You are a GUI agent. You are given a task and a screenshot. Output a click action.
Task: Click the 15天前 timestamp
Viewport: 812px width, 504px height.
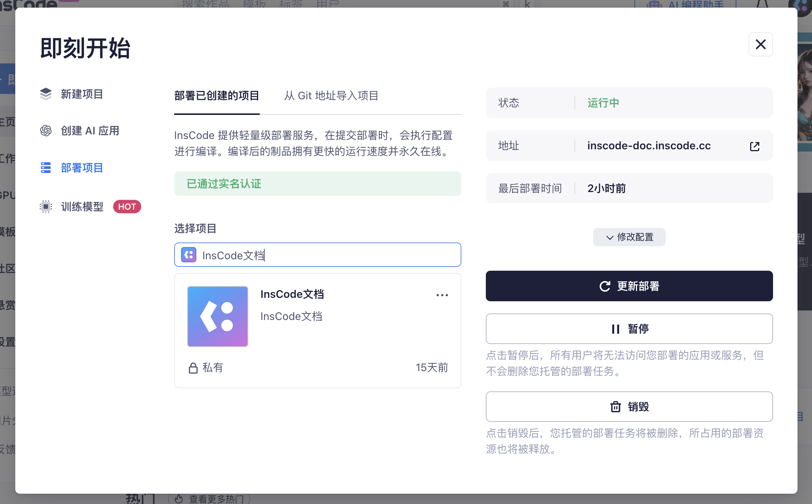click(432, 368)
